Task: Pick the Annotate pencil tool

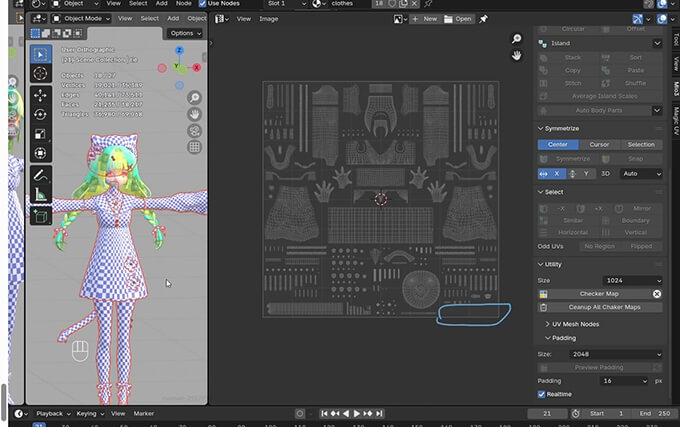Action: pyautogui.click(x=40, y=176)
